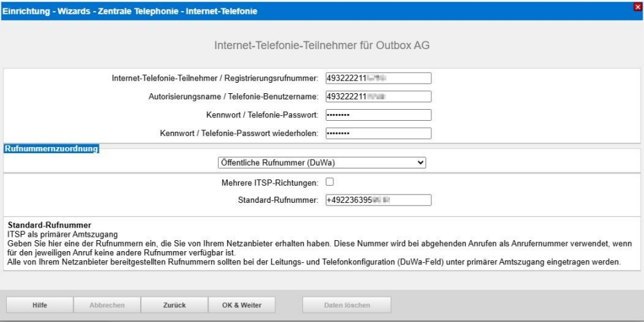Click the Standard-Rufnummer input field
The width and height of the screenshot is (644, 323).
[x=378, y=201]
